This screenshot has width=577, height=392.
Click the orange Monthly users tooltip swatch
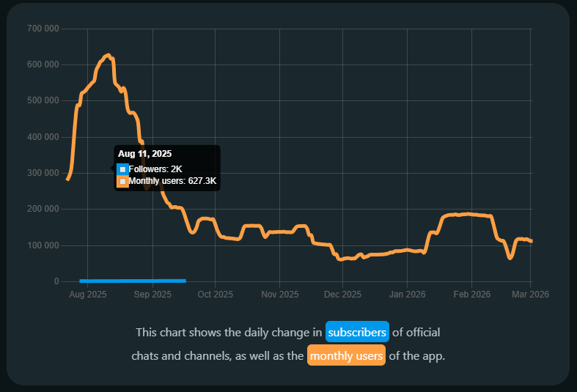122,180
